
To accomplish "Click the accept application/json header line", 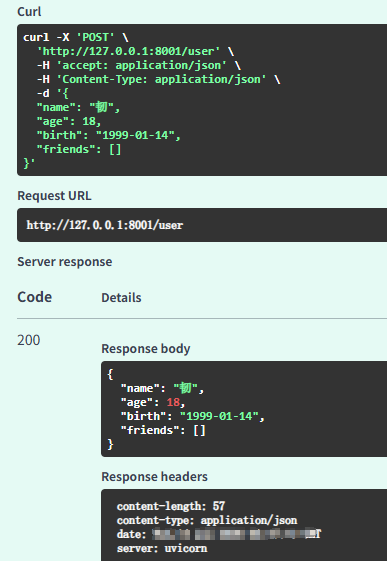I will coord(139,65).
